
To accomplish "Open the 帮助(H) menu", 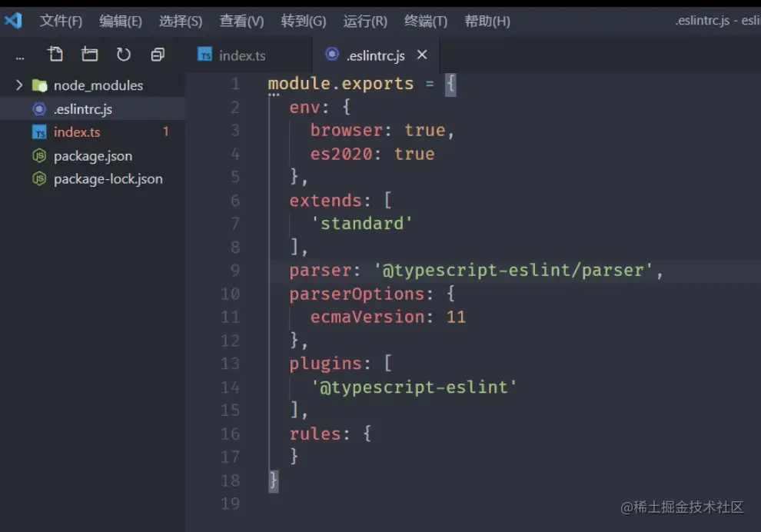I will [x=487, y=22].
